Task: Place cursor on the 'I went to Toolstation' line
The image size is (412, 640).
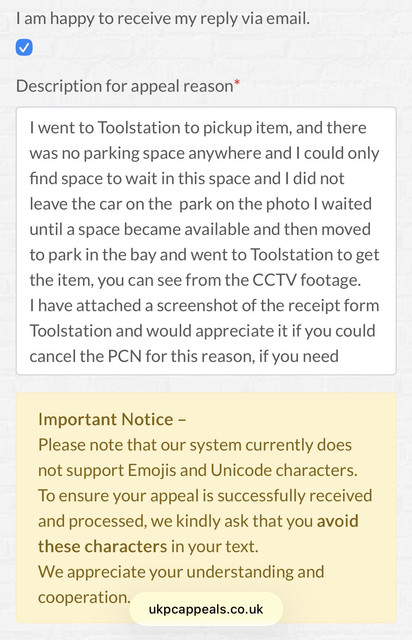Action: tap(198, 128)
